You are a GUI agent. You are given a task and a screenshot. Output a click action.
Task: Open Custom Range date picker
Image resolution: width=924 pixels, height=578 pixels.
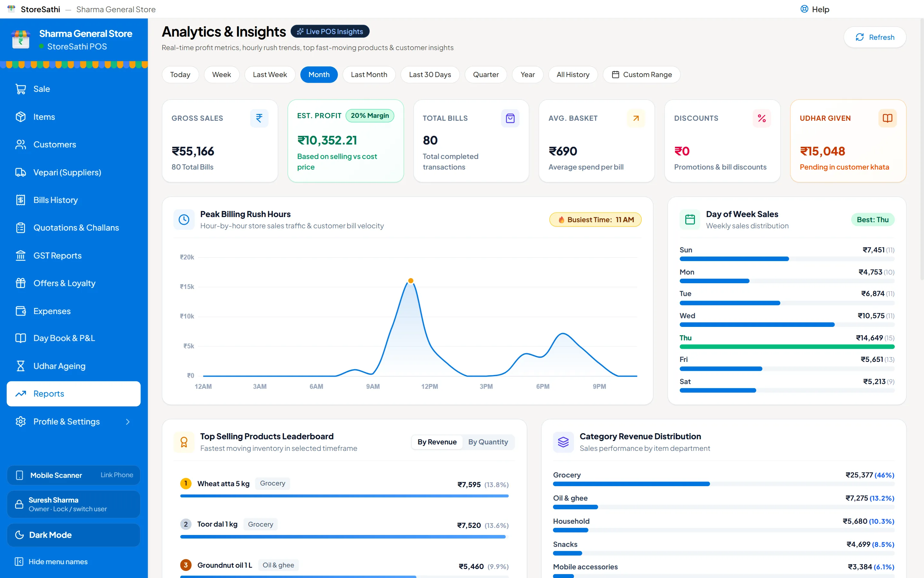[641, 74]
